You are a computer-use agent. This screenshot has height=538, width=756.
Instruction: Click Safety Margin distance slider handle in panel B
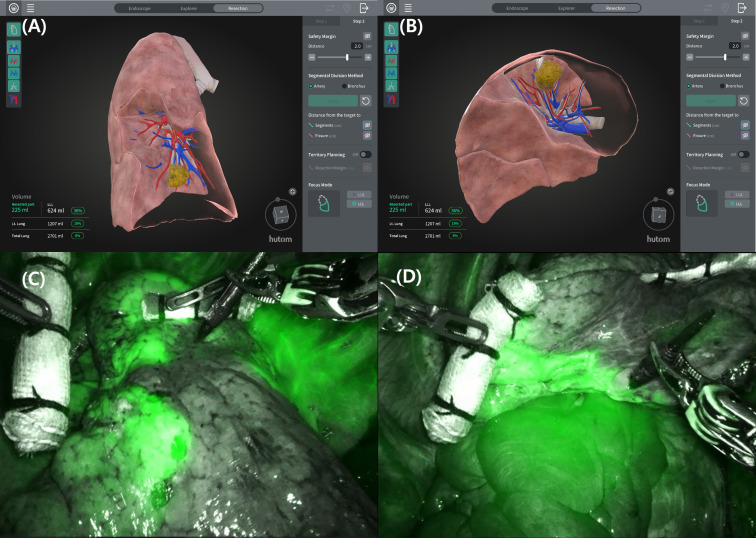point(725,57)
